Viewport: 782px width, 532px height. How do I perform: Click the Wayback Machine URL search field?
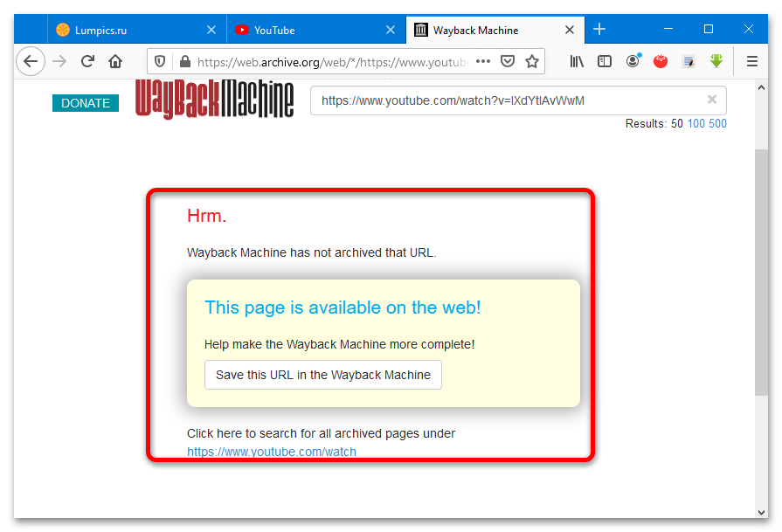pyautogui.click(x=507, y=100)
